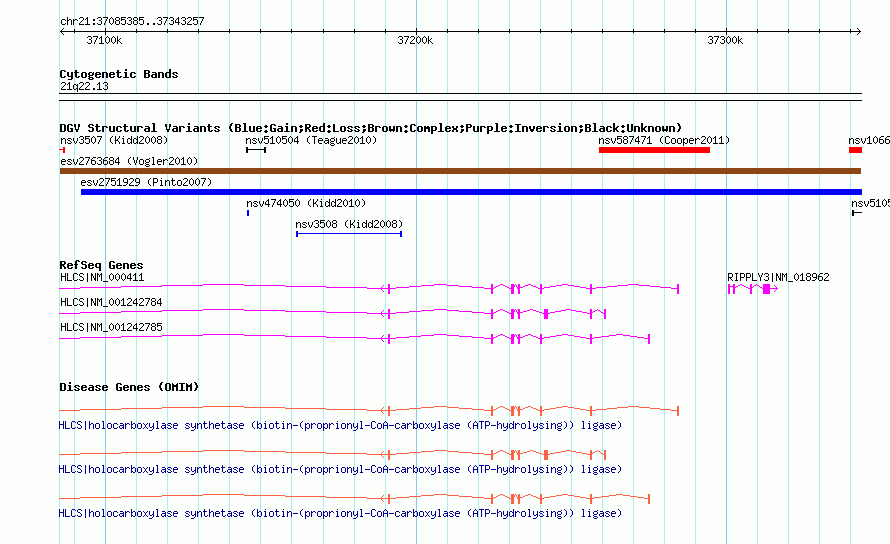Select the esv2763684 (Vogler2010) brown complex variant bar
The width and height of the screenshot is (890, 544).
pos(460,171)
